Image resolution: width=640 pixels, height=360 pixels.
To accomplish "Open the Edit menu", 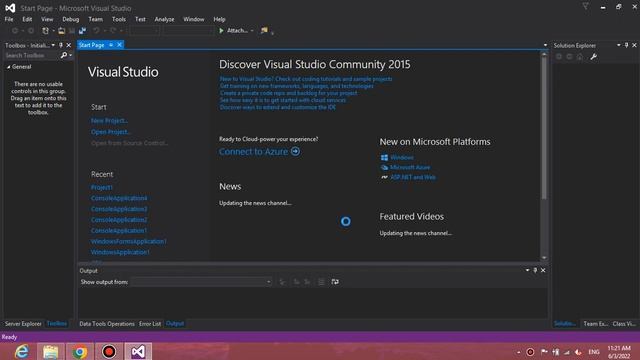I will coord(27,19).
